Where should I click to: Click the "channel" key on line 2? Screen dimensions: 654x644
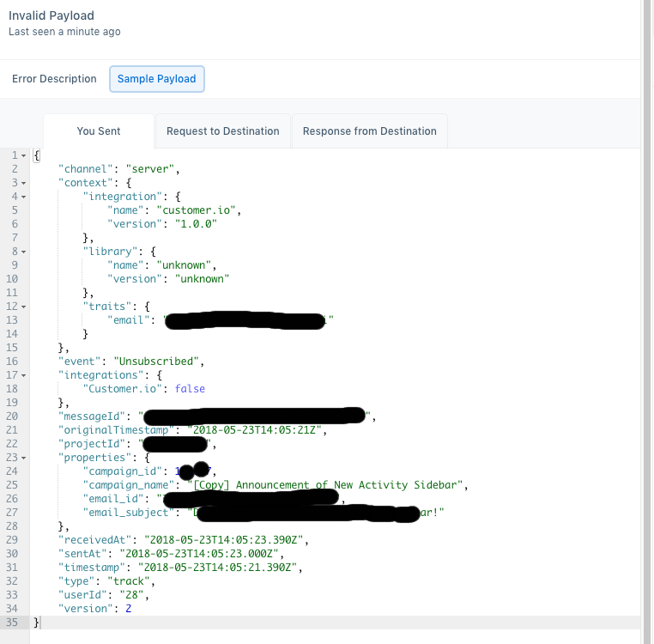(x=86, y=169)
